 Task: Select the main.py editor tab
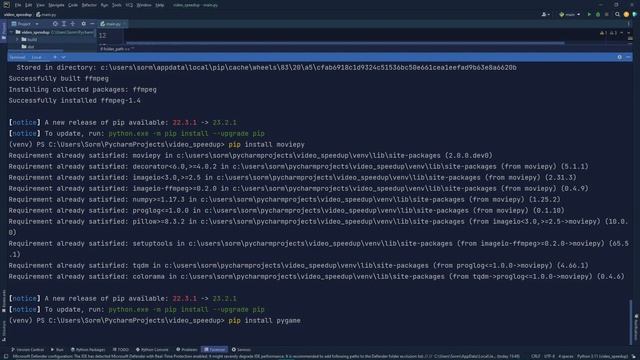pyautogui.click(x=111, y=24)
